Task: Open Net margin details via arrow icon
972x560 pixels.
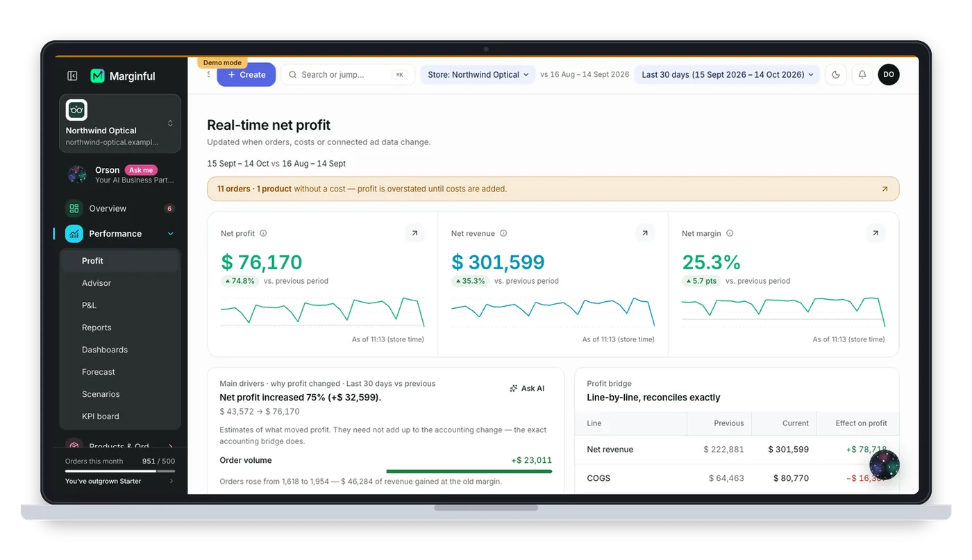Action: tap(875, 233)
